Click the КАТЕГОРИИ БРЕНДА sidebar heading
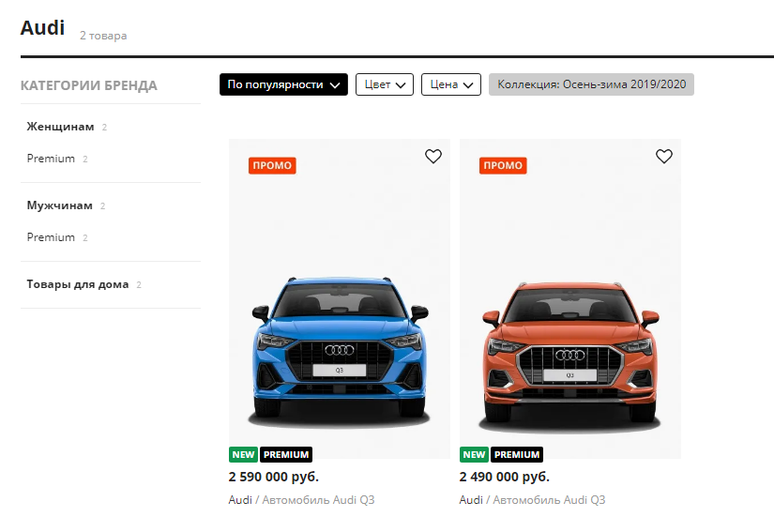 click(89, 86)
